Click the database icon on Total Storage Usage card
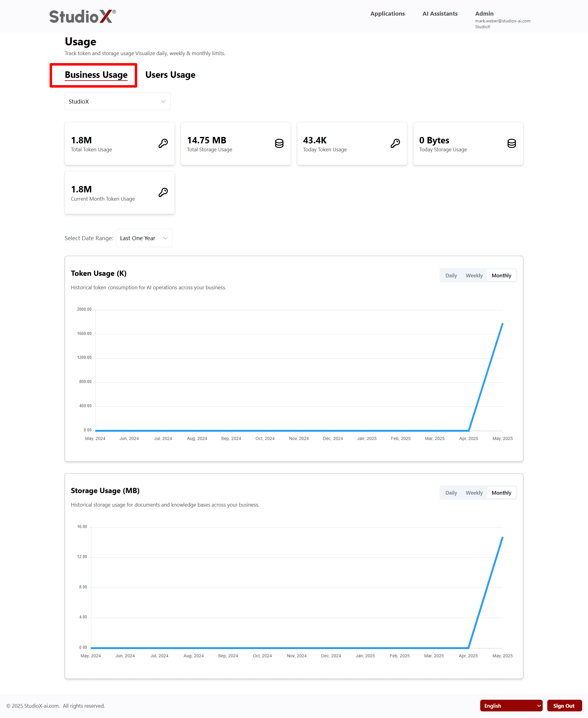Viewport: 588px width, 718px height. click(279, 143)
